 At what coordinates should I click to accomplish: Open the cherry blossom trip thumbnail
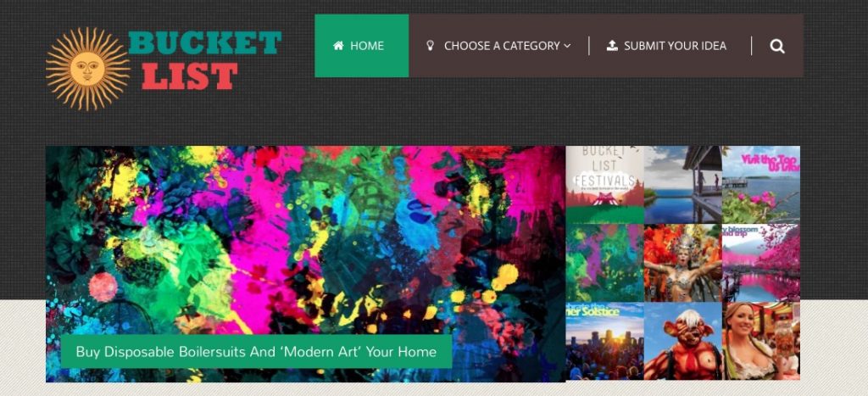point(760,263)
